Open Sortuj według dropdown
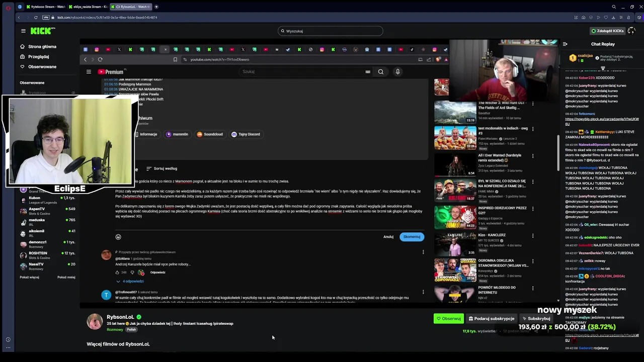The height and width of the screenshot is (362, 644). click(162, 168)
